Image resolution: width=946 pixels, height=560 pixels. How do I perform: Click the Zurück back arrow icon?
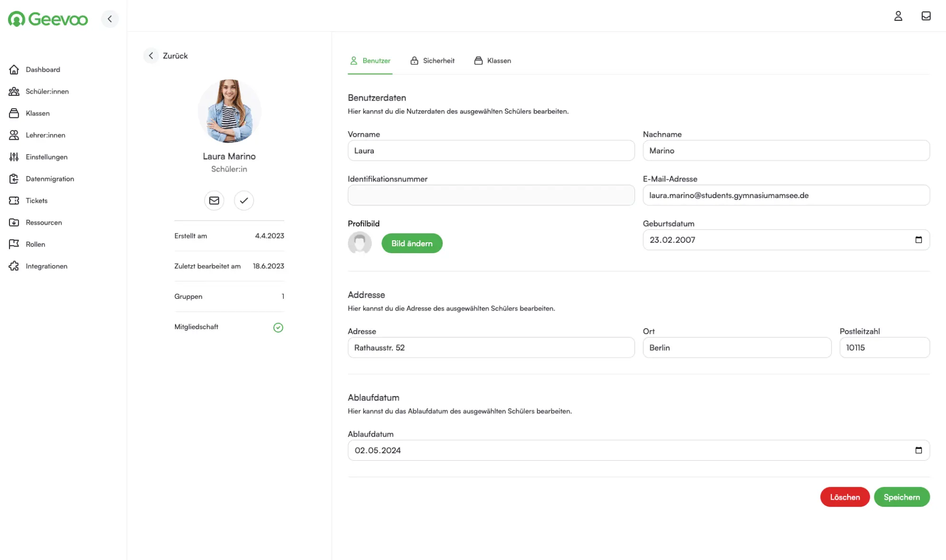(151, 56)
